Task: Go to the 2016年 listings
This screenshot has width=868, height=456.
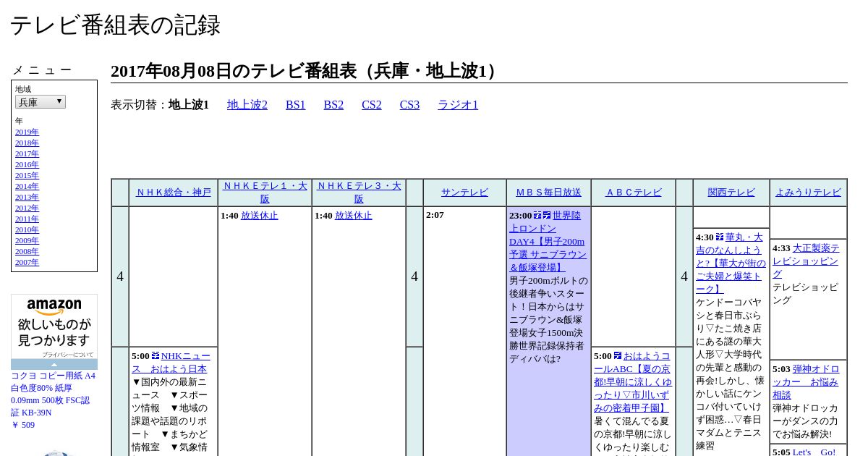Action: [x=27, y=164]
